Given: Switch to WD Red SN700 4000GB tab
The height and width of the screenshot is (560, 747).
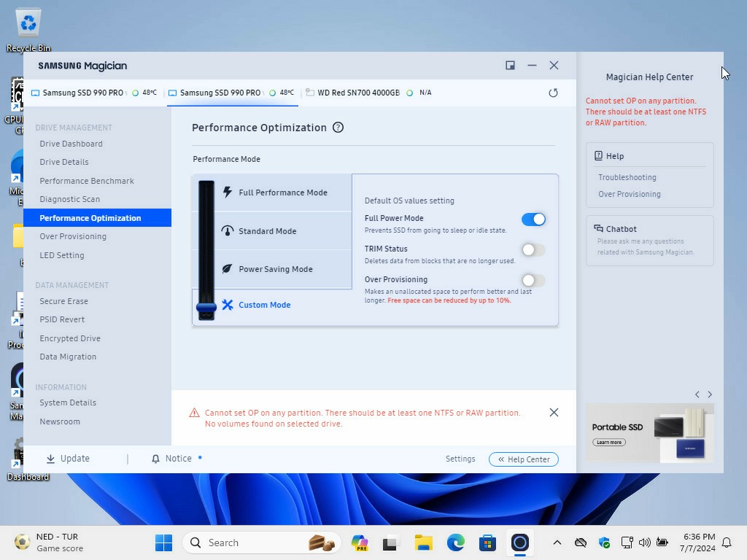Looking at the screenshot, I should tap(357, 93).
